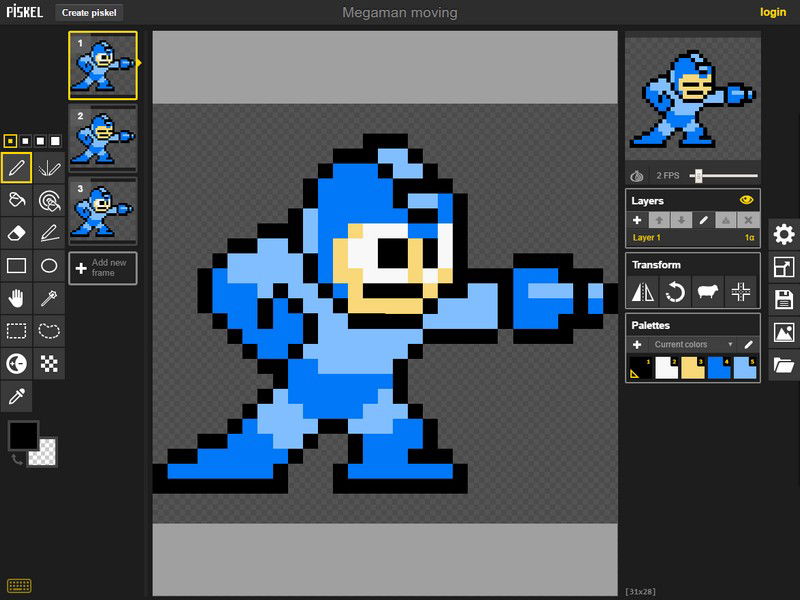Select the Stroke line tool

pos(49,233)
